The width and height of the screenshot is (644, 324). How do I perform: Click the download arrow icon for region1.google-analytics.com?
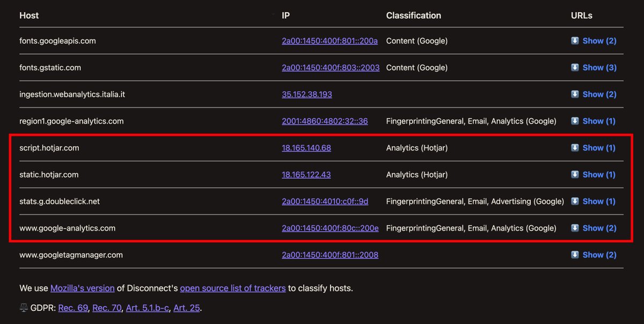click(575, 121)
